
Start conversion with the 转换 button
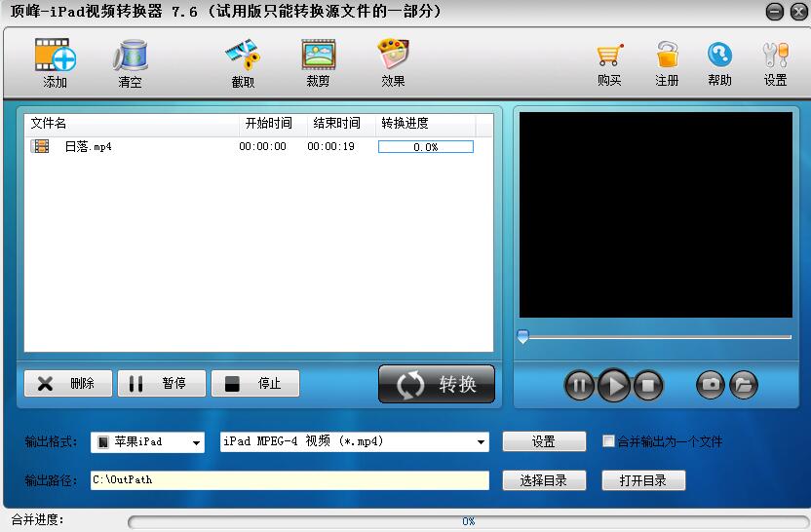coord(437,384)
